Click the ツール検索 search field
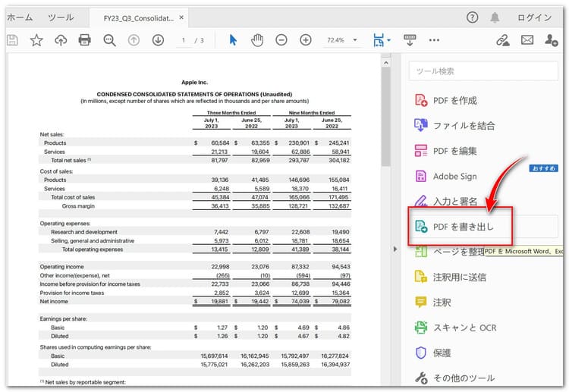 pyautogui.click(x=483, y=71)
